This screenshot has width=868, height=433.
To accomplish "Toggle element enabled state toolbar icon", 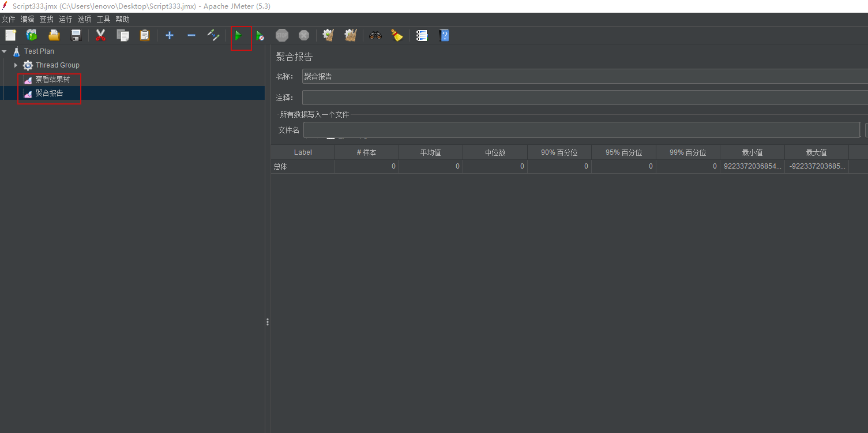I will [x=213, y=35].
